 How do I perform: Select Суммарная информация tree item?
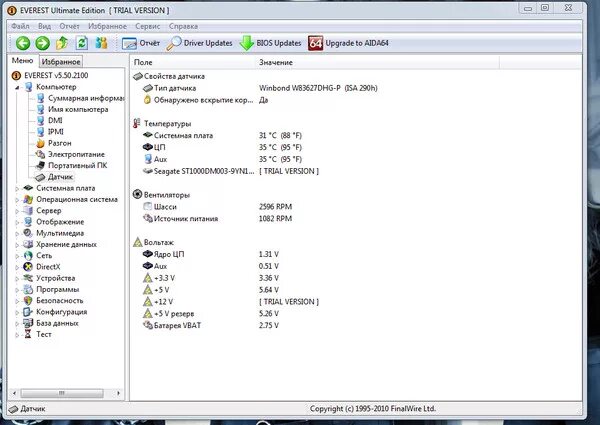pyautogui.click(x=86, y=98)
